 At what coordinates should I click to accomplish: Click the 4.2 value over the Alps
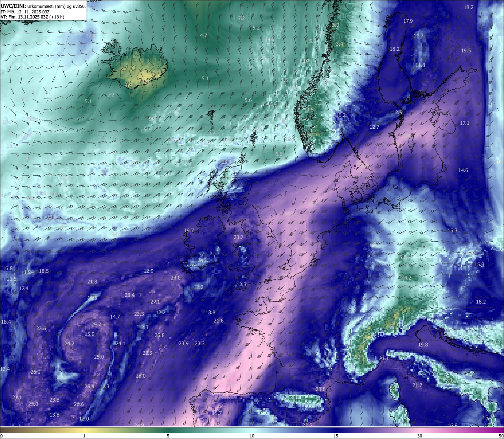(408, 278)
